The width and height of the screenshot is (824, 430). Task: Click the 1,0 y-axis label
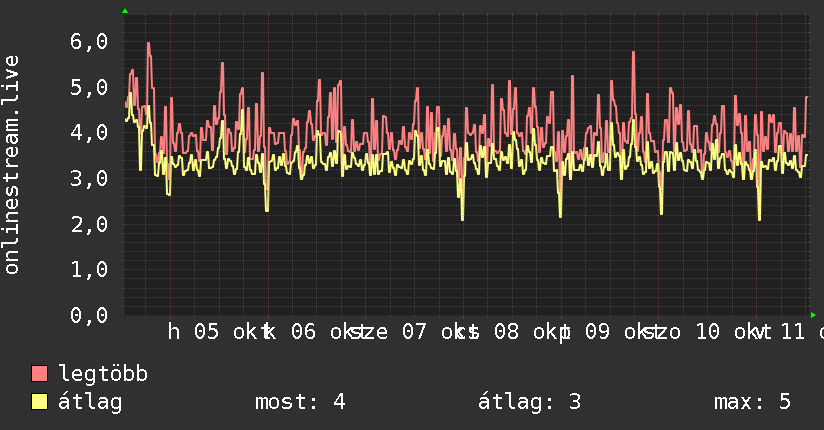point(89,270)
